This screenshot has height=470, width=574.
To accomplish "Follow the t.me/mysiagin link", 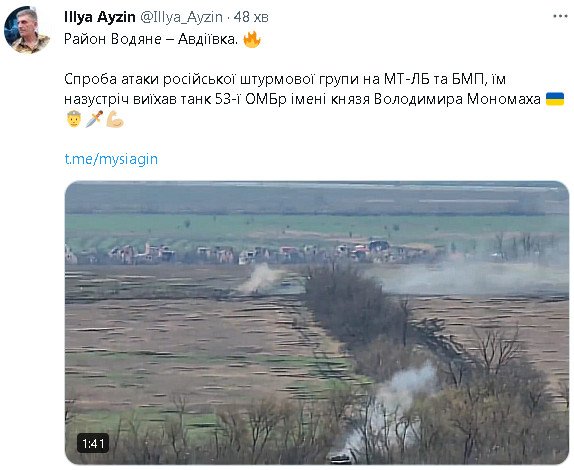I will (111, 159).
